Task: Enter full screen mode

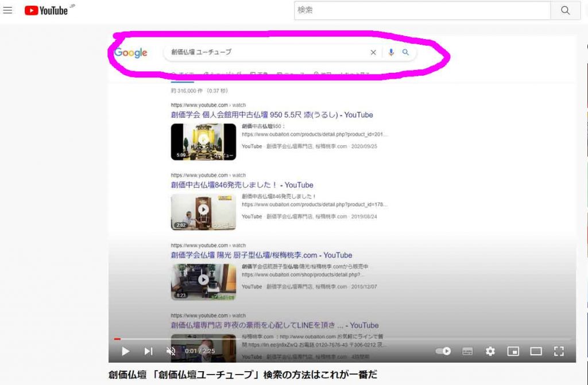Action: click(559, 351)
